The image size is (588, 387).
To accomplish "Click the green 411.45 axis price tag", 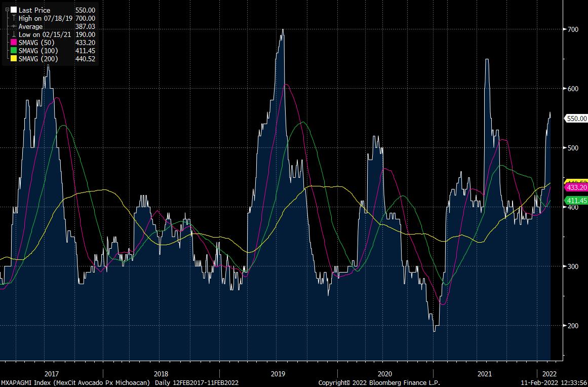I will pos(575,201).
